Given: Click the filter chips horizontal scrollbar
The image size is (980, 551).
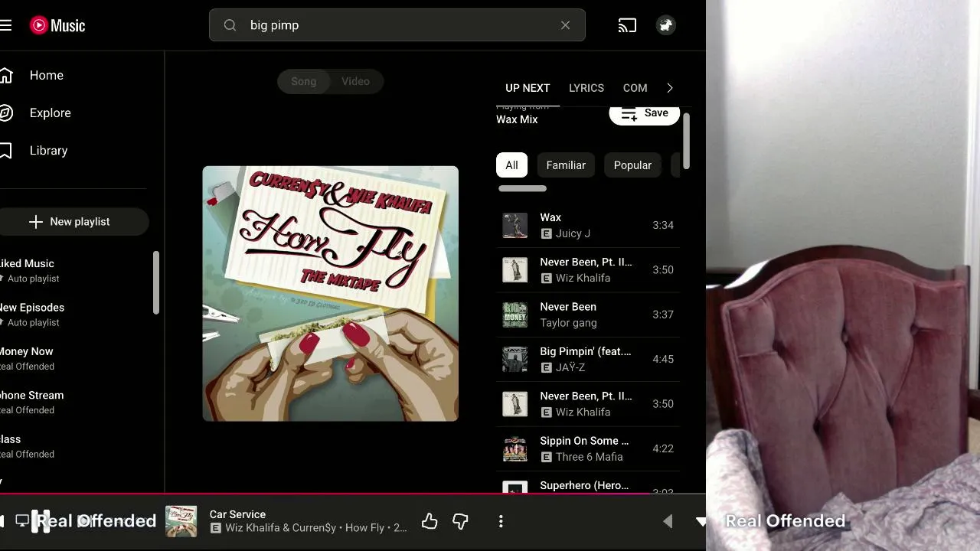Looking at the screenshot, I should pos(523,188).
